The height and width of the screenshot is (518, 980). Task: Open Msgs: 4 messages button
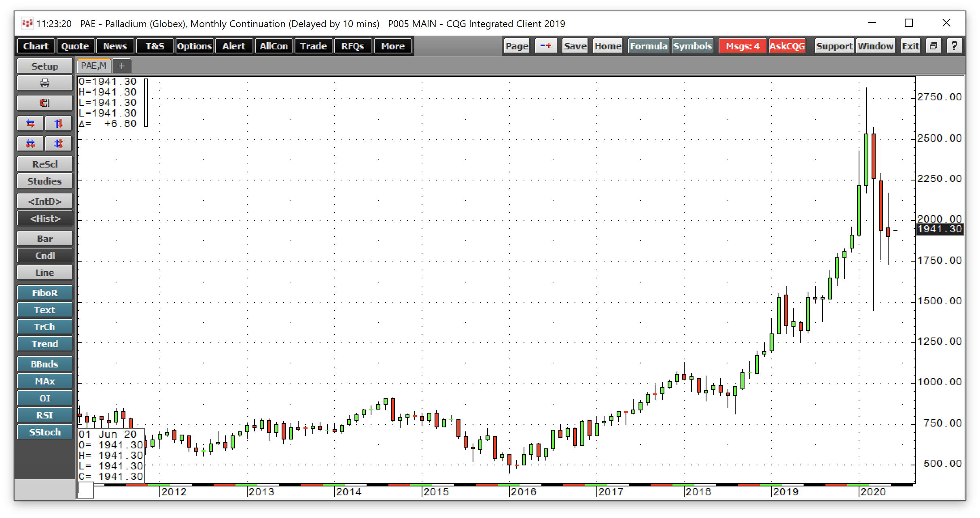point(742,46)
